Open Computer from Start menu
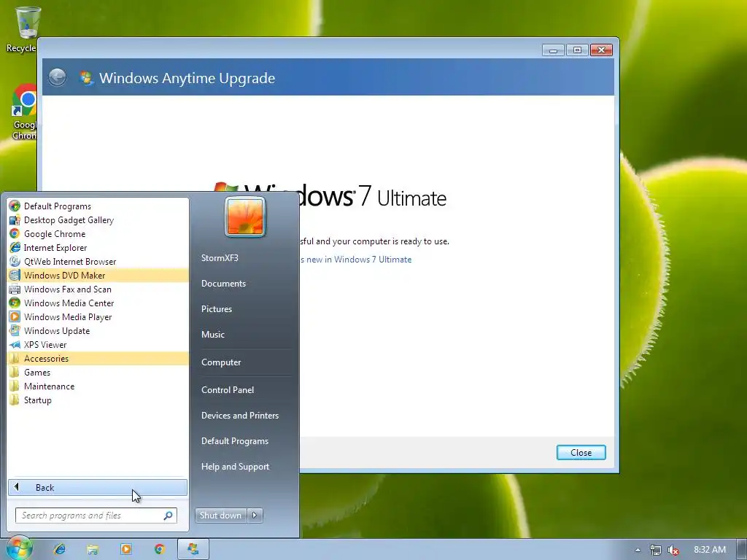 (x=221, y=362)
